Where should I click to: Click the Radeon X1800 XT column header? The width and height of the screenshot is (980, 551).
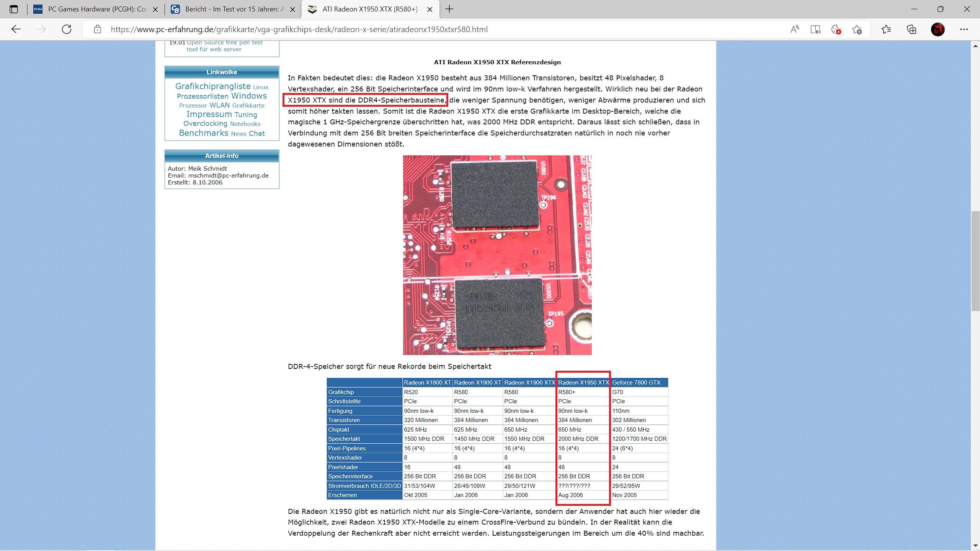pos(428,383)
